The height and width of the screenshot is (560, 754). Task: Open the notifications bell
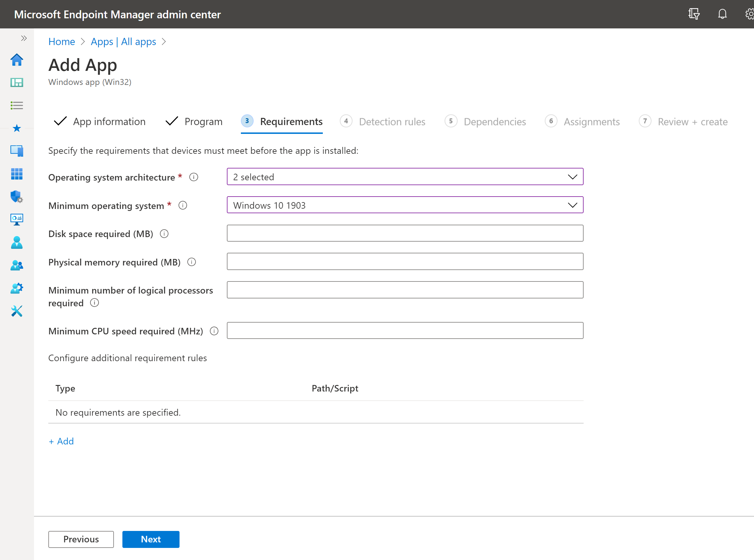coord(722,14)
